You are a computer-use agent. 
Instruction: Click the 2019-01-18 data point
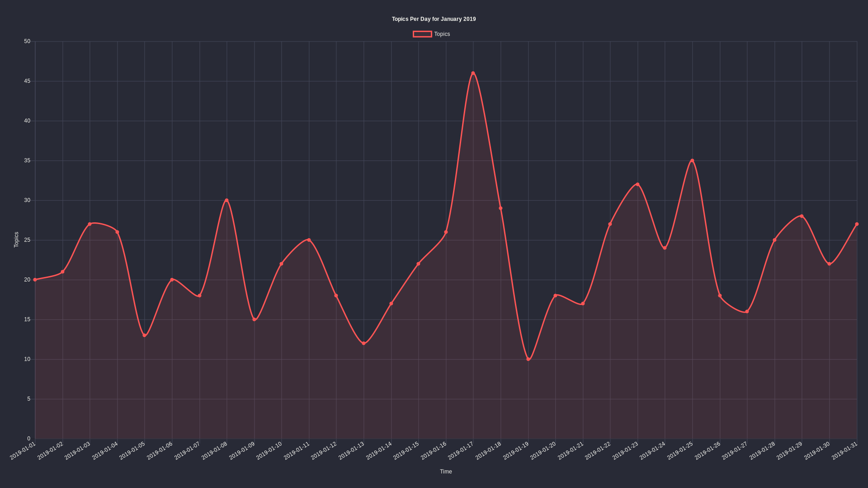(x=501, y=208)
